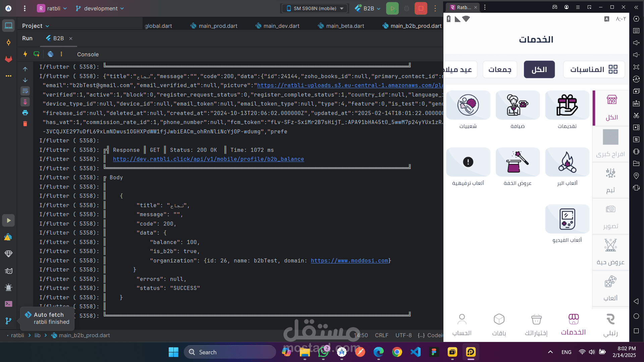Select the جمعات filter tab in app
Screen dimensions: 644x362
(x=500, y=69)
